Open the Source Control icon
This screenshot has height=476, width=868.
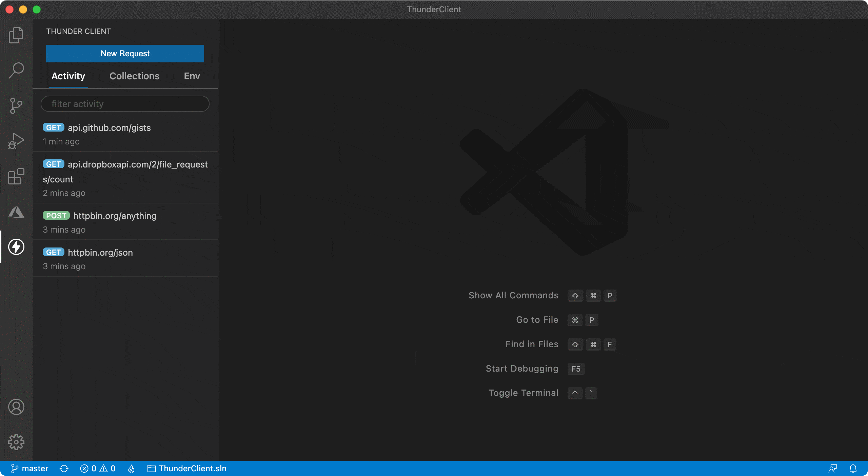tap(16, 106)
